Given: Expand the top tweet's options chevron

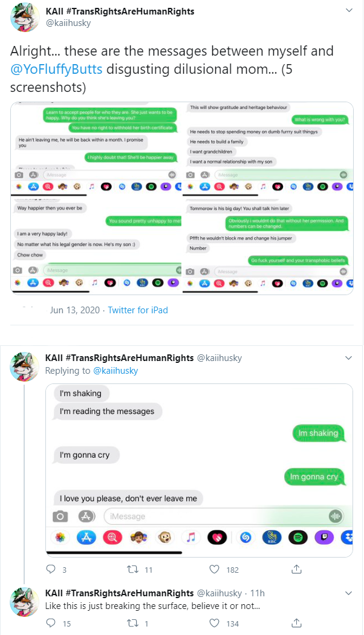Looking at the screenshot, I should point(349,10).
